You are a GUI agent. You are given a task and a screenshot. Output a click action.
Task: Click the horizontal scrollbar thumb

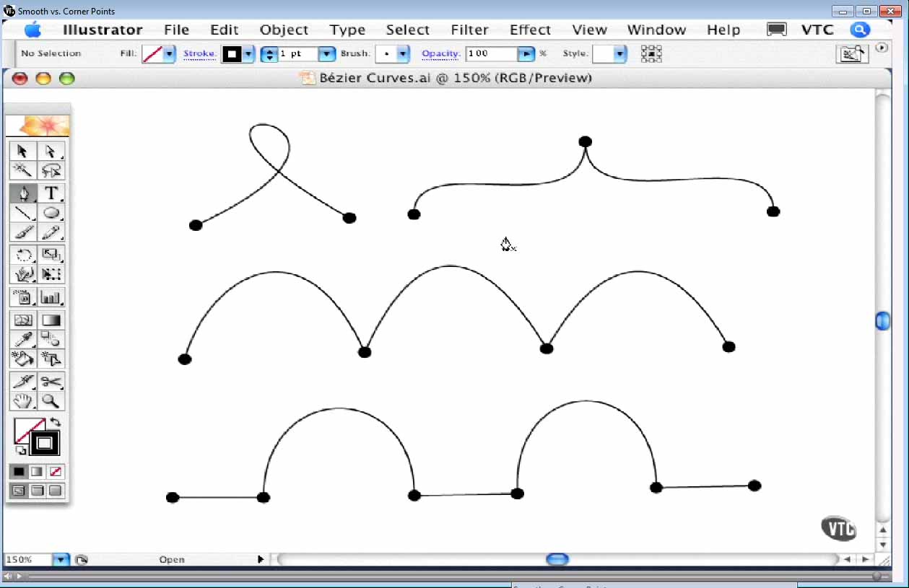click(x=557, y=559)
